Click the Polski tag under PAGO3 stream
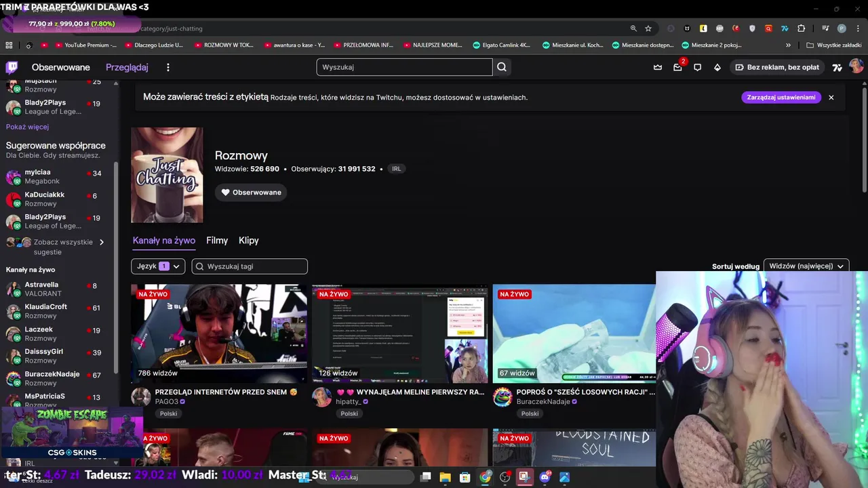 (168, 413)
